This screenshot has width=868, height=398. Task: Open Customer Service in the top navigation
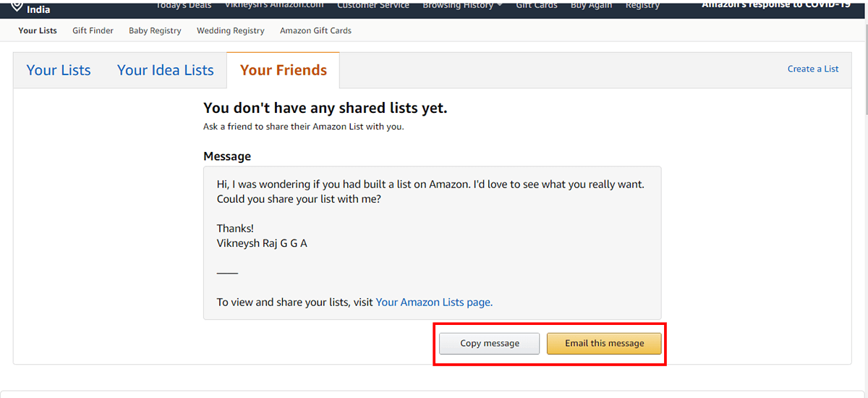(373, 5)
